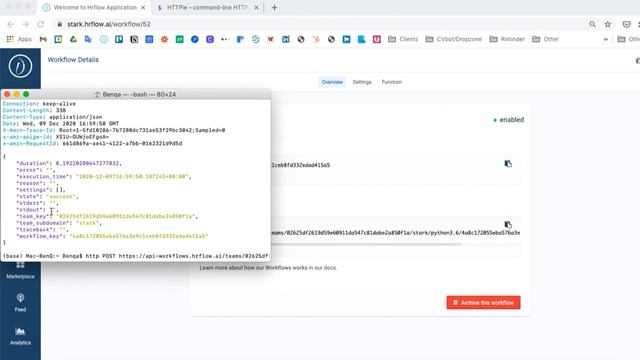
Task: Open the Clients bookmark folder
Action: pyautogui.click(x=403, y=39)
